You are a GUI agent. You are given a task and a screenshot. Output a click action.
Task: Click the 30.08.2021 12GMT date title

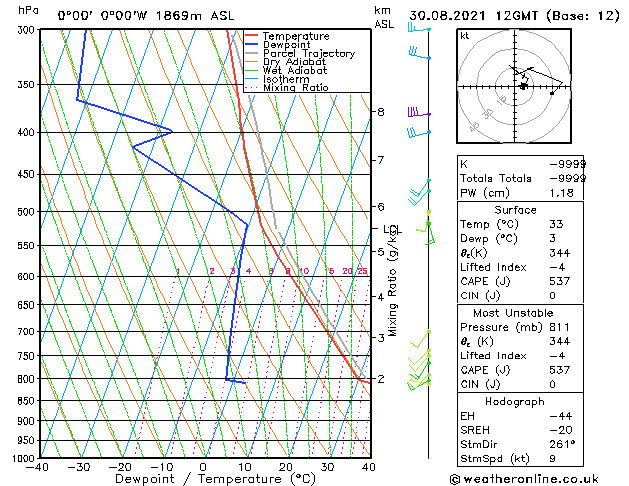tap(473, 16)
